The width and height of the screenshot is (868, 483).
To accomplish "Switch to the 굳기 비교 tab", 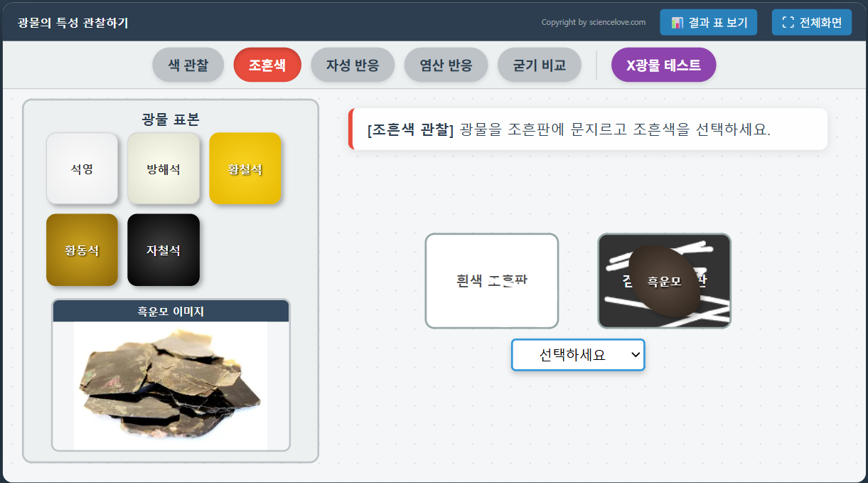I will tap(540, 65).
